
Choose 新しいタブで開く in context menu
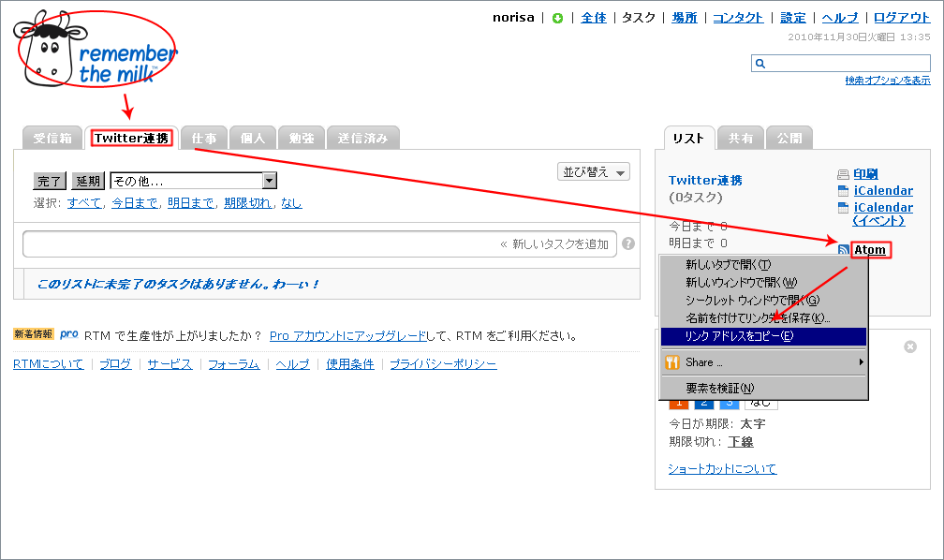point(764,264)
